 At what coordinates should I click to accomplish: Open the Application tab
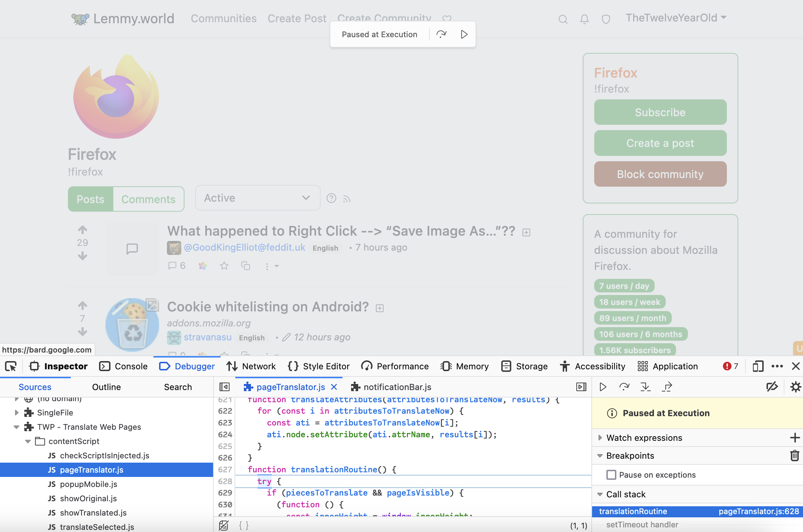click(x=667, y=366)
